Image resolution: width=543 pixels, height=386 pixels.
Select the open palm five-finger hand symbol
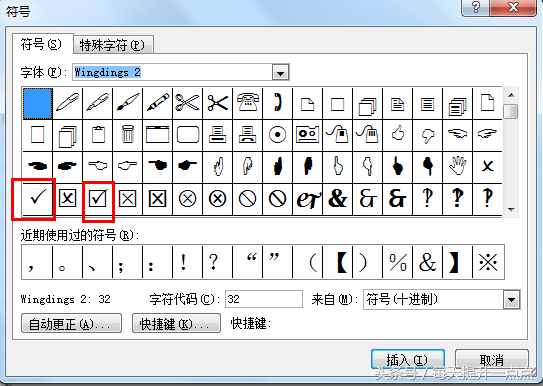[x=457, y=167]
